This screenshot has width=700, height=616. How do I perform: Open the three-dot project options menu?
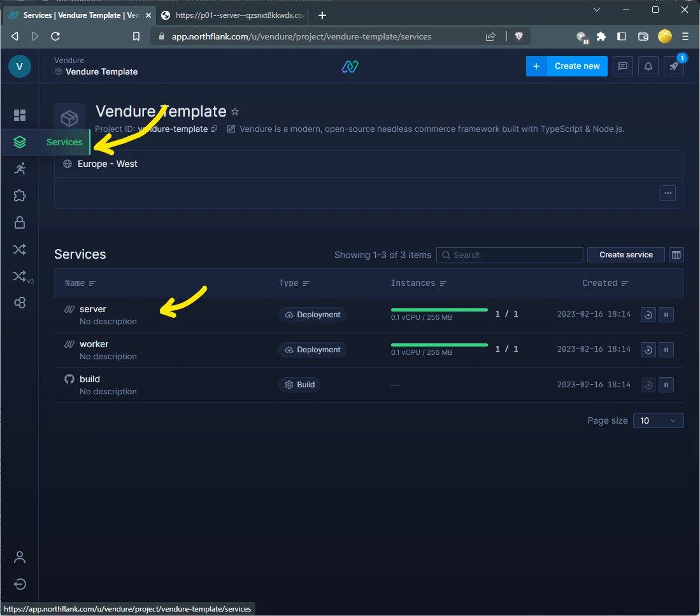(x=668, y=193)
